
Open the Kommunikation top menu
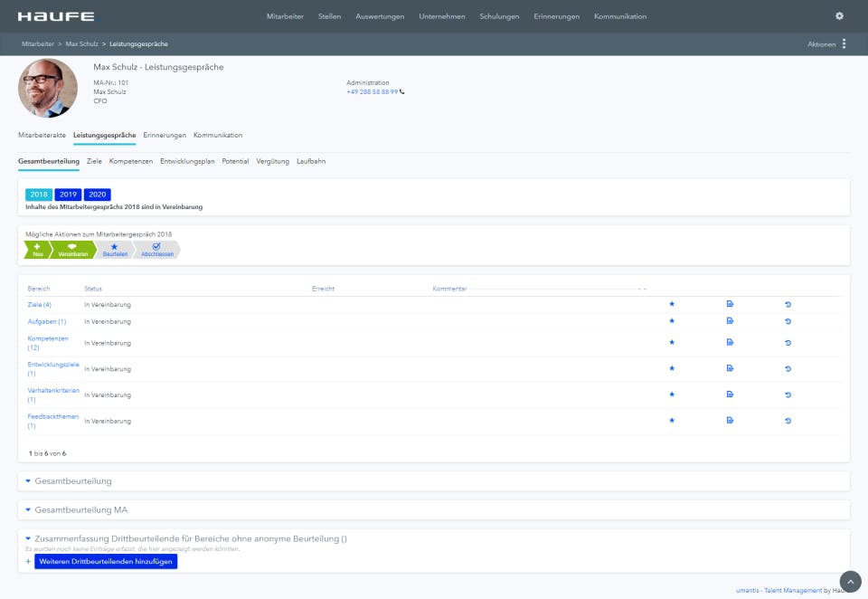[620, 16]
